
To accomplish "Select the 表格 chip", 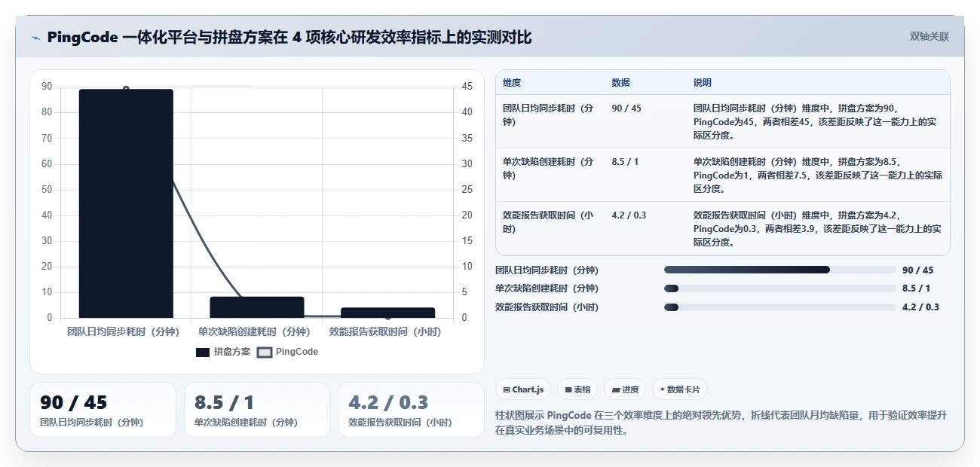I will pos(577,389).
